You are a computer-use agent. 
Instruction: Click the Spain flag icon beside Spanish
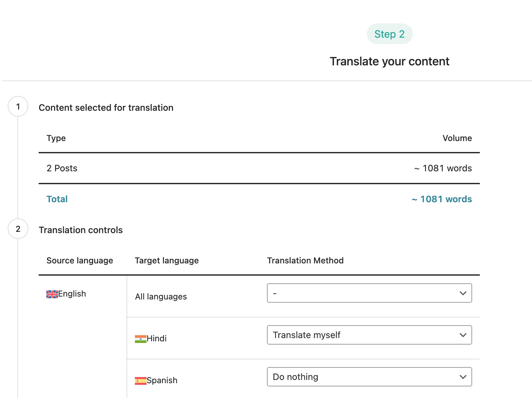[x=141, y=381]
